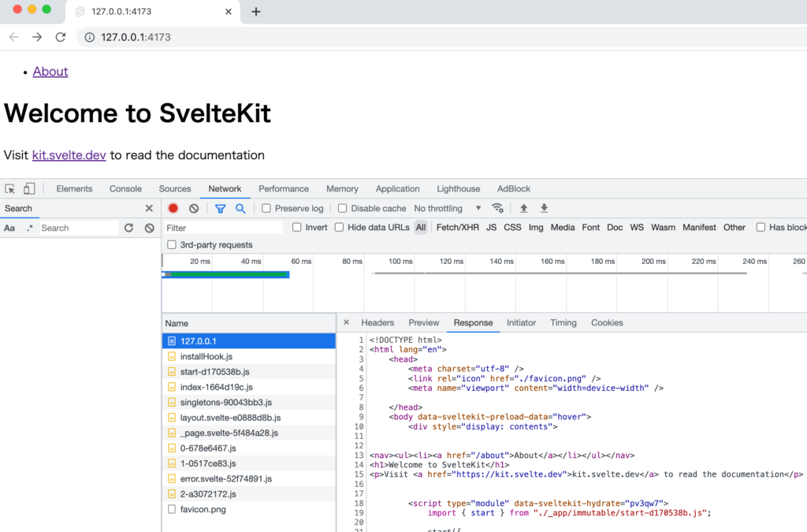Viewport: 807px width, 532px height.
Task: Open network conditions wifi icon
Action: 497,208
